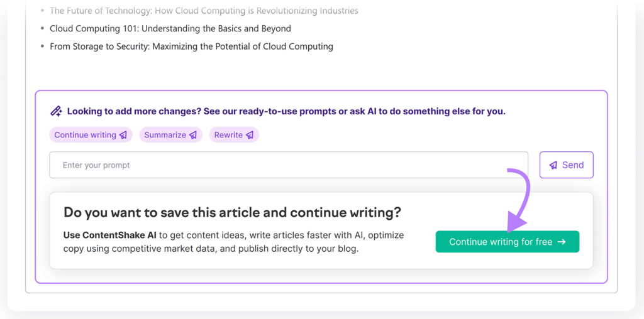
Task: Click the save this article heading
Action: coord(233,213)
